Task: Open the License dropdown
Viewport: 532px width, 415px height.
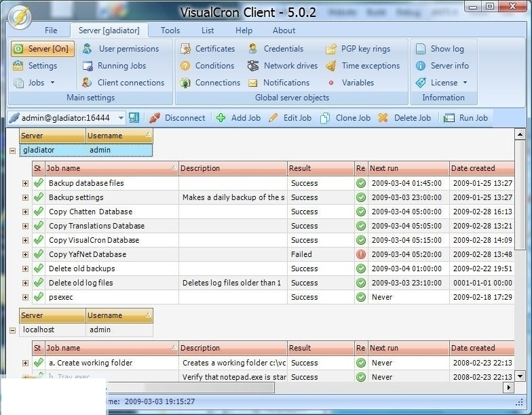Action: click(x=441, y=83)
